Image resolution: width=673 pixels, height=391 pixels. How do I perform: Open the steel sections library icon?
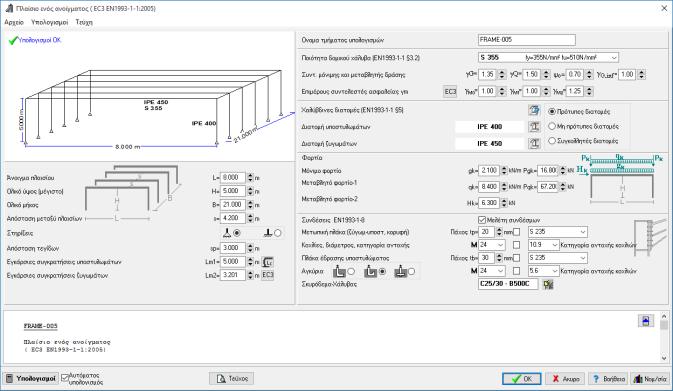pyautogui.click(x=534, y=110)
